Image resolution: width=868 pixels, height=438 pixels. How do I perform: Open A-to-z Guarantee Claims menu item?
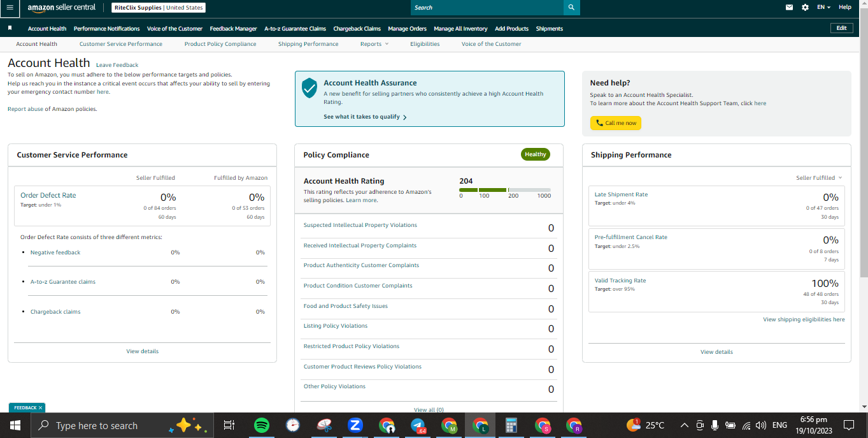click(295, 29)
